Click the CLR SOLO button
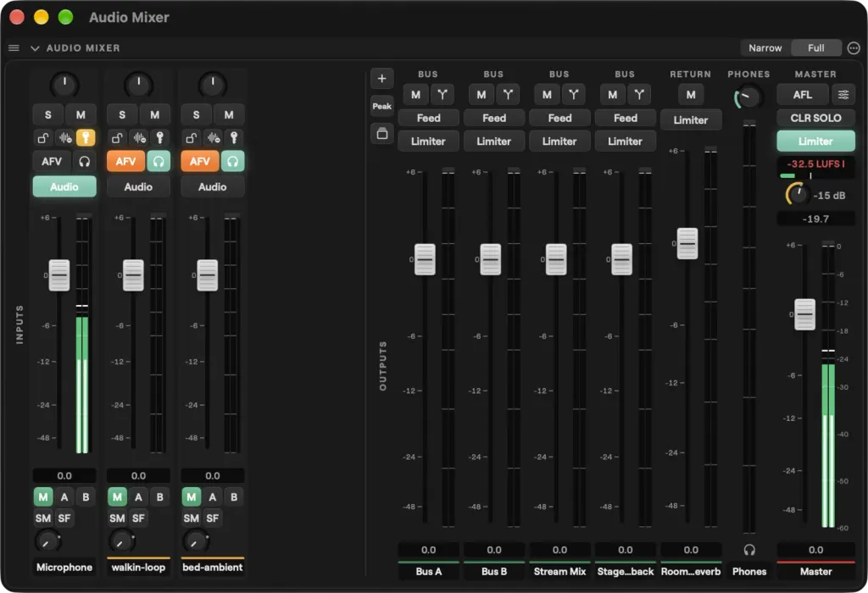Image resolution: width=868 pixels, height=593 pixels. pos(815,118)
